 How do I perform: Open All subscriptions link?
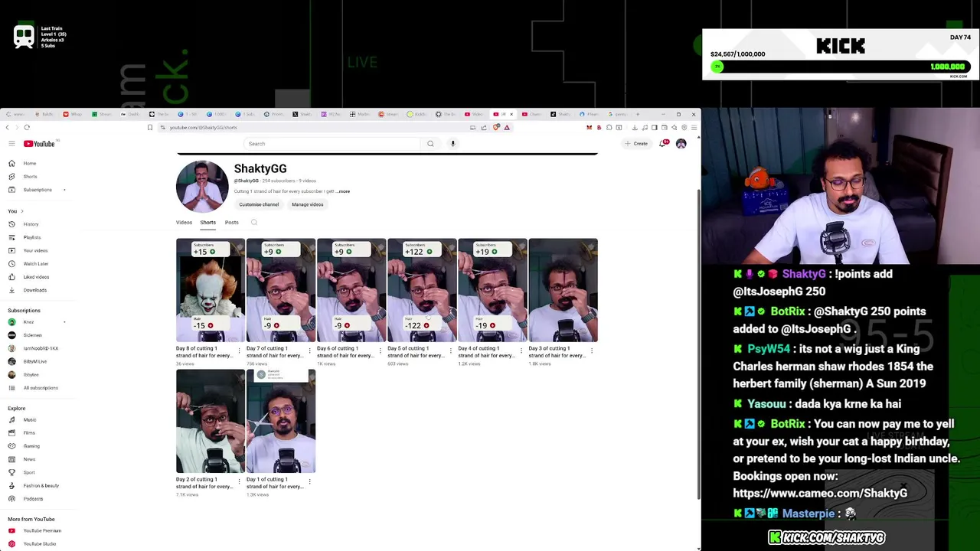[40, 388]
